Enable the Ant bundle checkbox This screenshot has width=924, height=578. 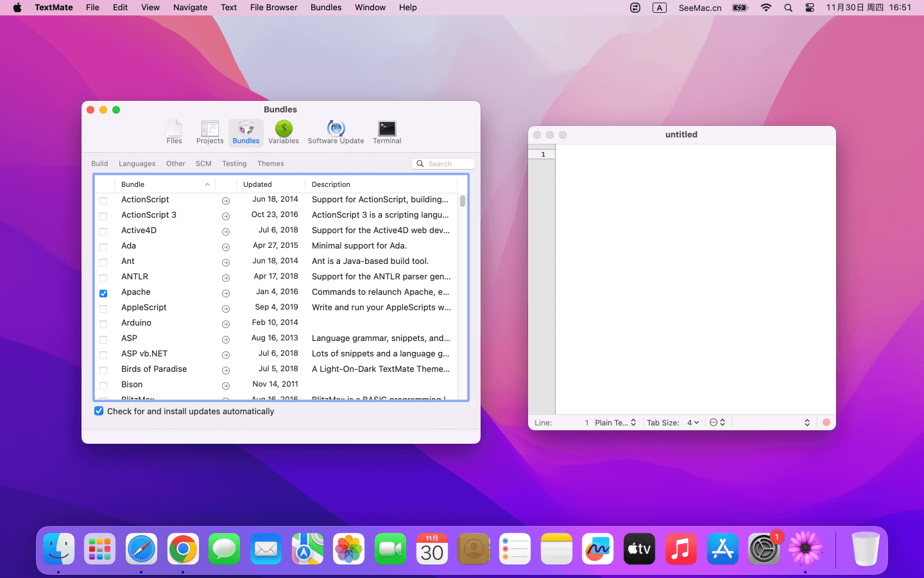[103, 263]
